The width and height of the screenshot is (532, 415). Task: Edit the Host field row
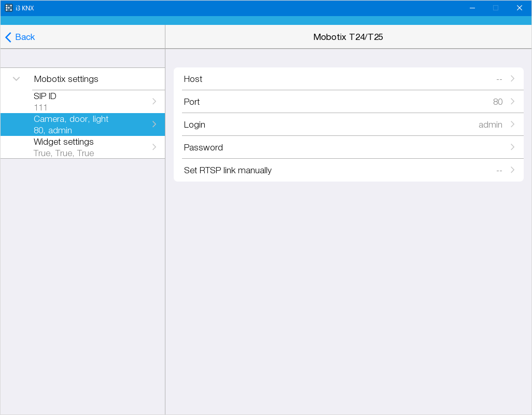point(342,79)
